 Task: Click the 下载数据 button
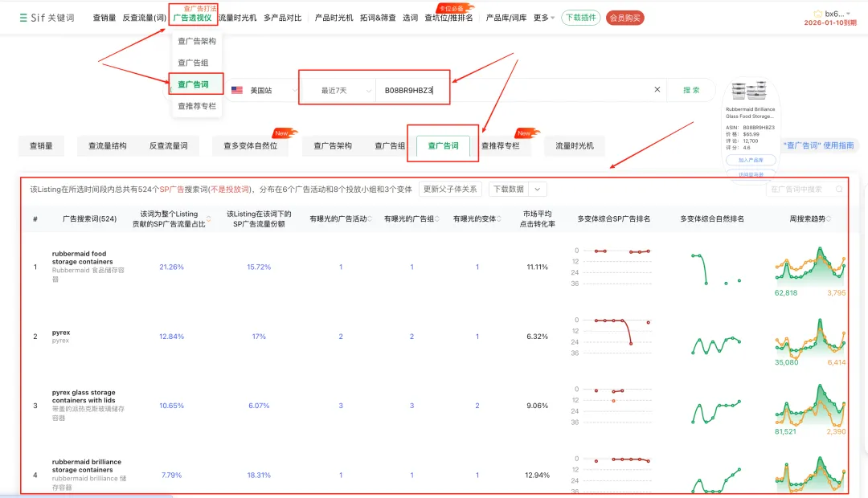(509, 190)
